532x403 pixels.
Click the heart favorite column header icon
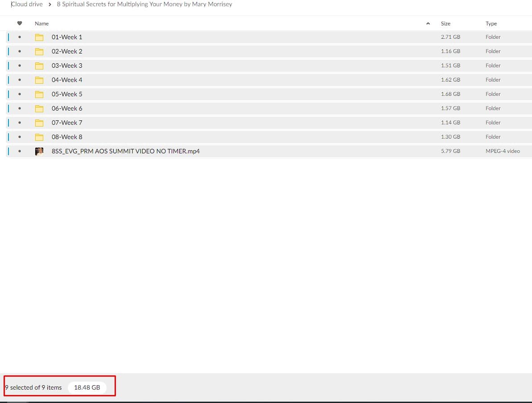pos(20,24)
